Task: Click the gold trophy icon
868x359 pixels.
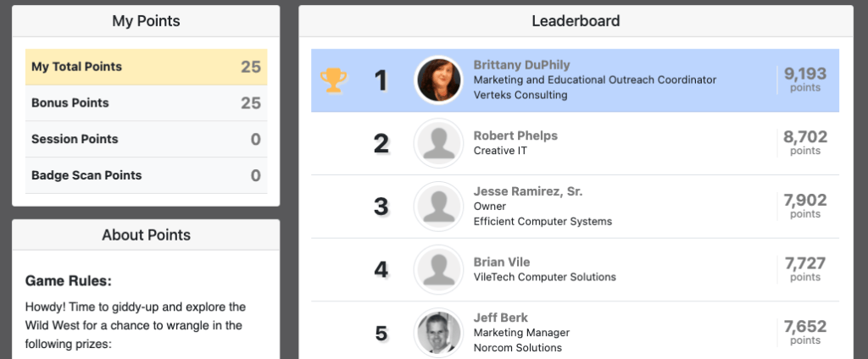Action: click(x=332, y=80)
